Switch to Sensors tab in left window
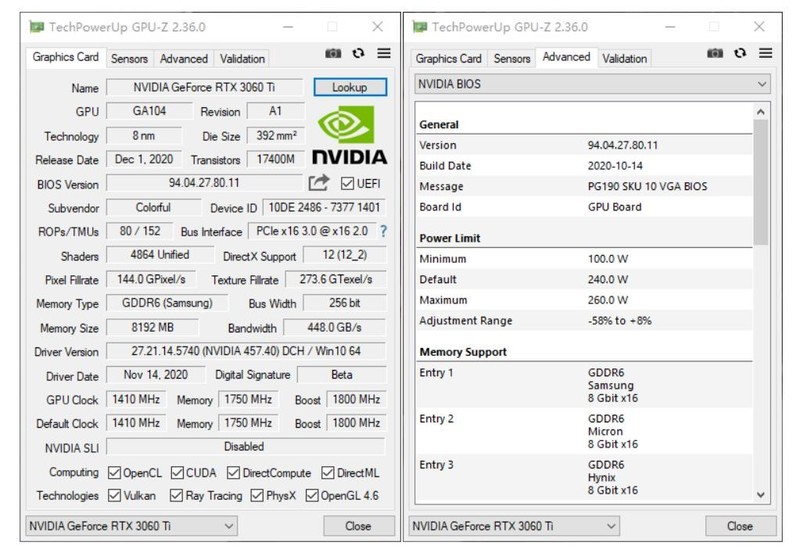Viewport: 800px width, 553px height. coord(129,59)
